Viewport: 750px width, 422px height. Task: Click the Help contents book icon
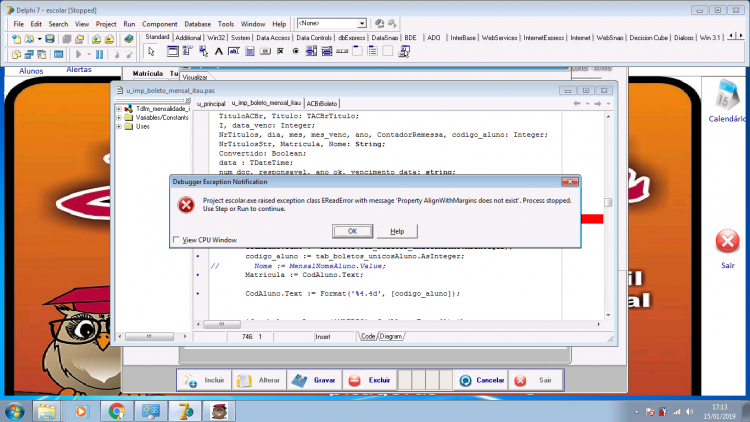coord(129,39)
